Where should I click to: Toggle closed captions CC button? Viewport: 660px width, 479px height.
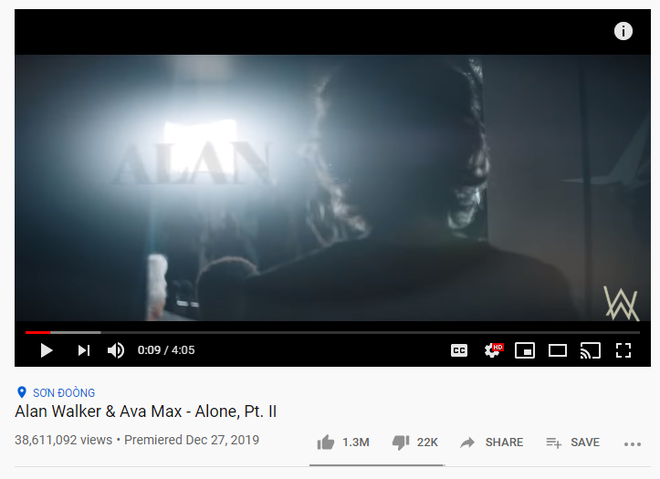coord(459,350)
